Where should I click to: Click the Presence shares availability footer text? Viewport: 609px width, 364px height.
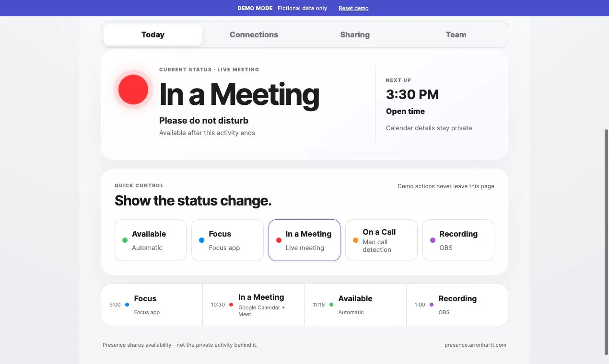(x=180, y=345)
